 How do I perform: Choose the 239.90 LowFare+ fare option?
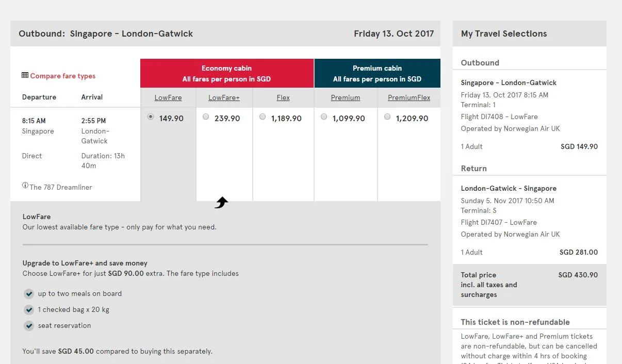coord(206,117)
